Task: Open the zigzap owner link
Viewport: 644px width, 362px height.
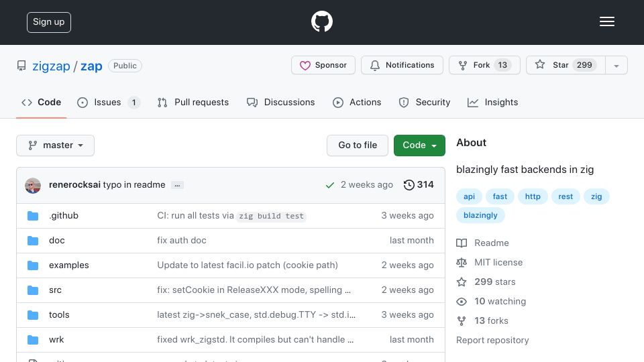Action: [x=52, y=66]
